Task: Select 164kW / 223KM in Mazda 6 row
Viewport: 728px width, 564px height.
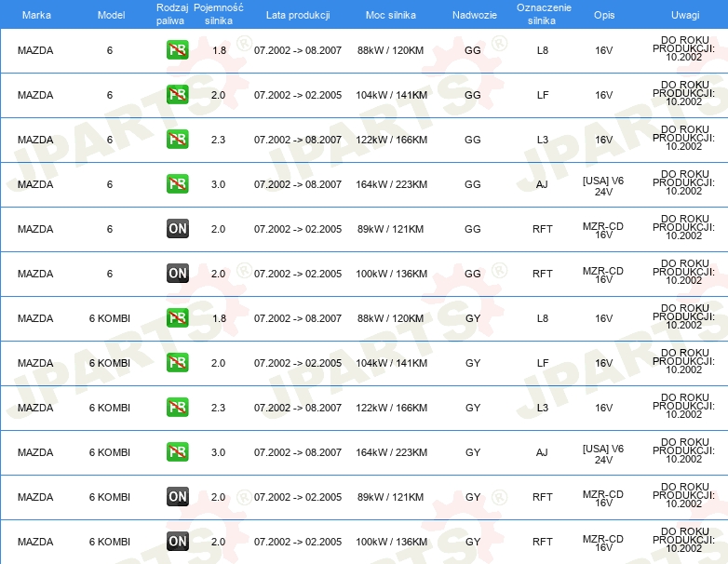Action: click(x=391, y=184)
